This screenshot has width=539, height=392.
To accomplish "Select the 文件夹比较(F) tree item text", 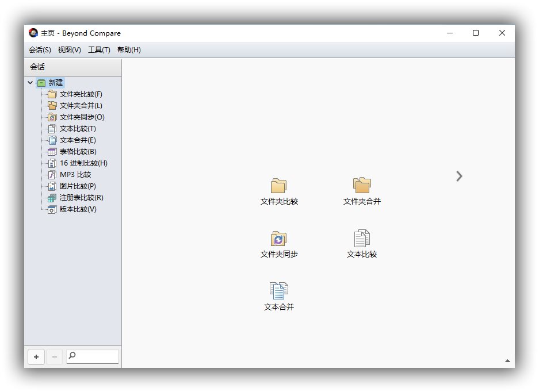I will [x=81, y=94].
